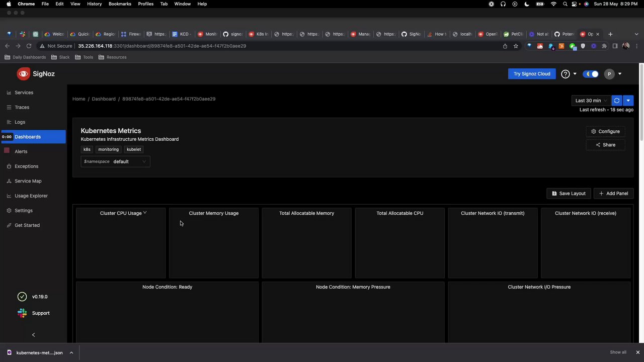Click the monitoring tag

click(108, 149)
